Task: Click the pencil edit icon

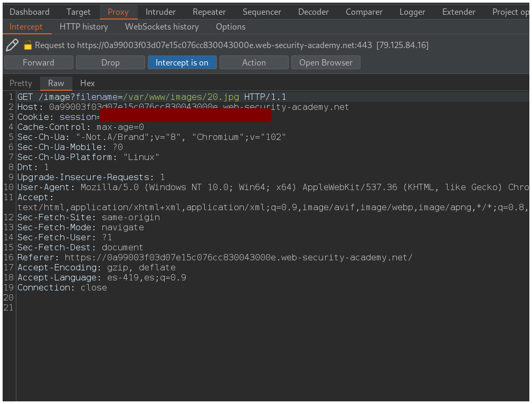Action: (12, 45)
